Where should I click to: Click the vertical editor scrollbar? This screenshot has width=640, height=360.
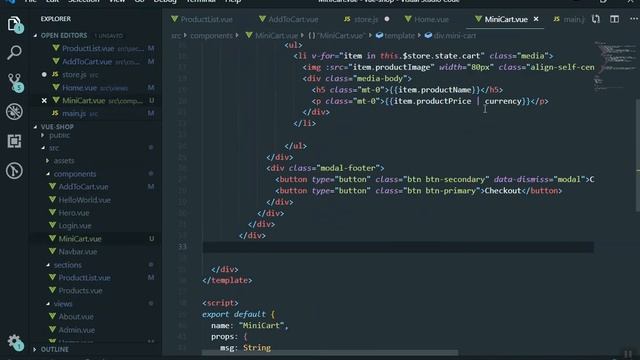pos(637,155)
